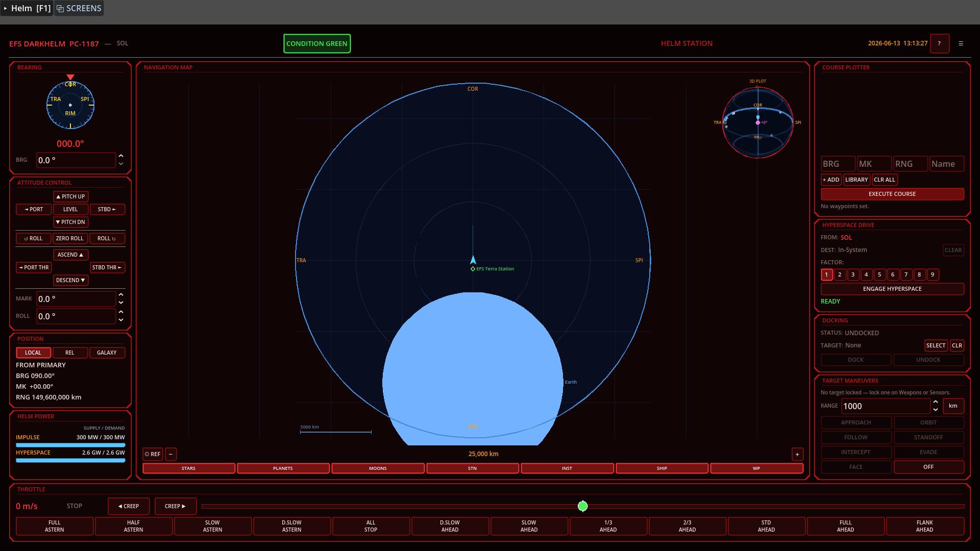Roll clockwise with right ROLL button
This screenshot has height=551, width=980.
(x=107, y=238)
